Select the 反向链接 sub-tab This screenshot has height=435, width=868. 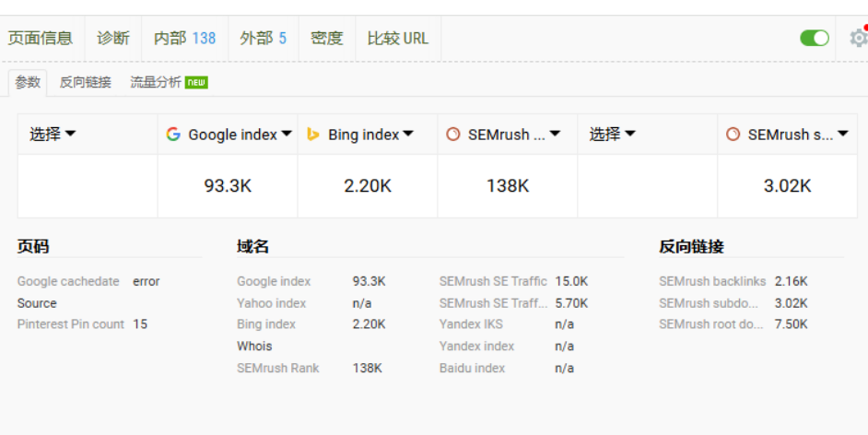86,82
